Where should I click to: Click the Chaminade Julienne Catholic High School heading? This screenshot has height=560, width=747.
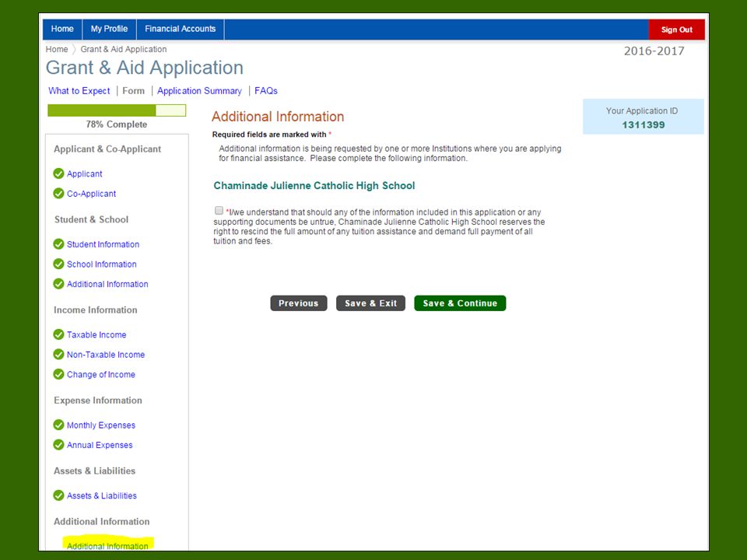pyautogui.click(x=314, y=186)
